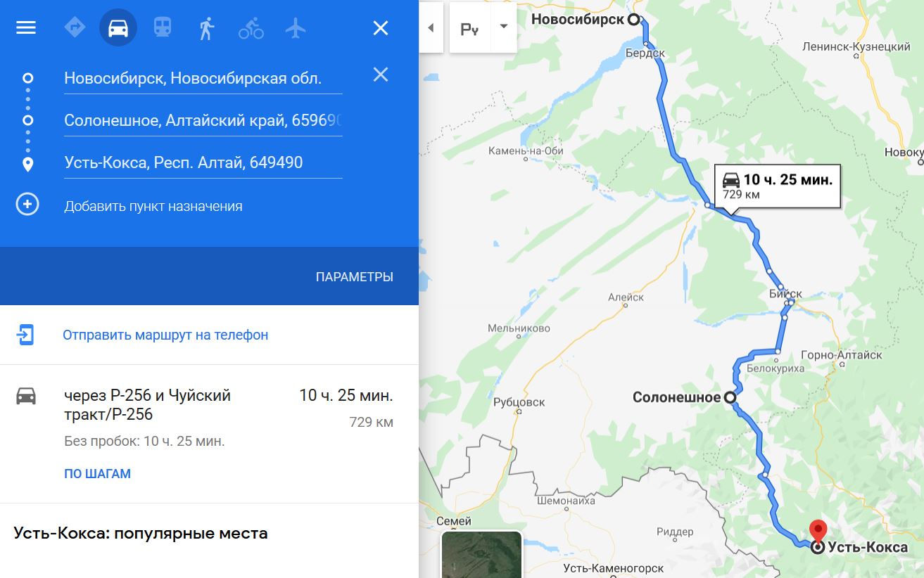Remove Новосибирск starting point with X
Image resolution: width=924 pixels, height=578 pixels.
[380, 75]
